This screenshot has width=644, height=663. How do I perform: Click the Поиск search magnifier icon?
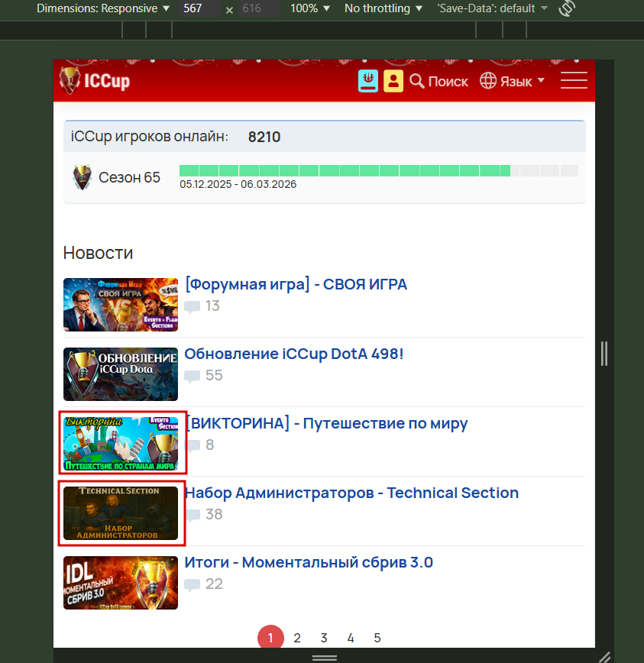[417, 81]
